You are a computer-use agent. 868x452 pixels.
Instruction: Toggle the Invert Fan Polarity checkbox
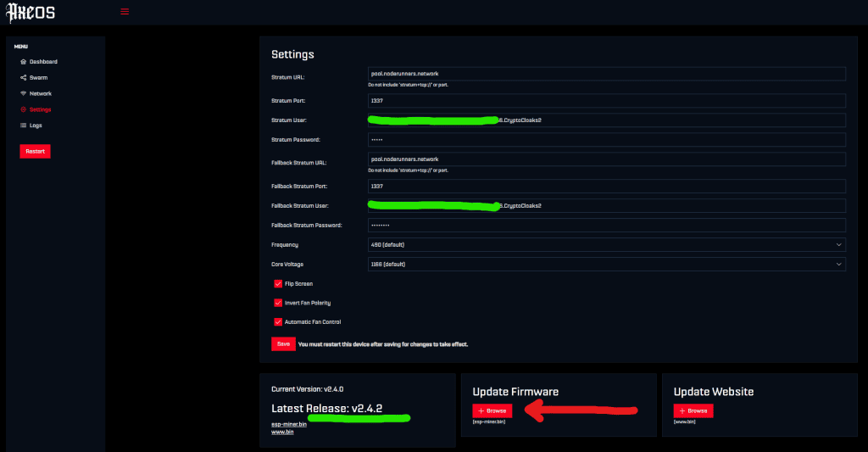point(278,303)
